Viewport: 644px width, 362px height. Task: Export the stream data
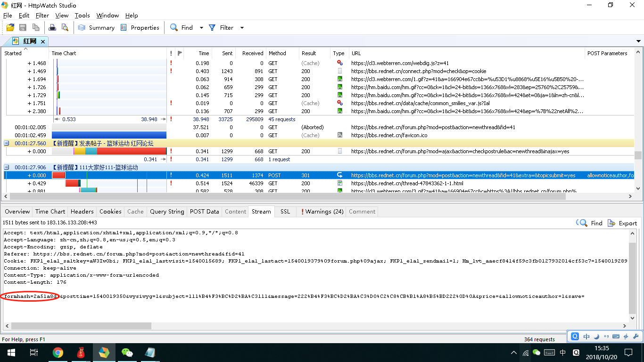tap(622, 223)
